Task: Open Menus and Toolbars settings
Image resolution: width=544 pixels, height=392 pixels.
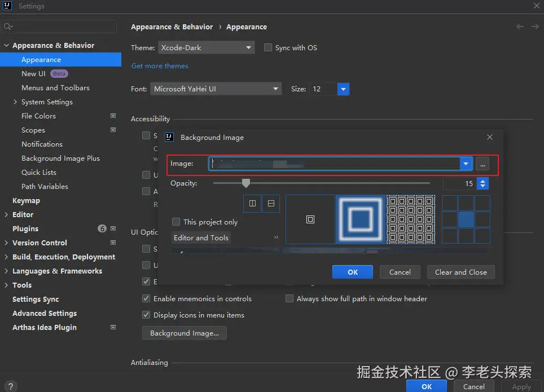Action: pos(55,88)
